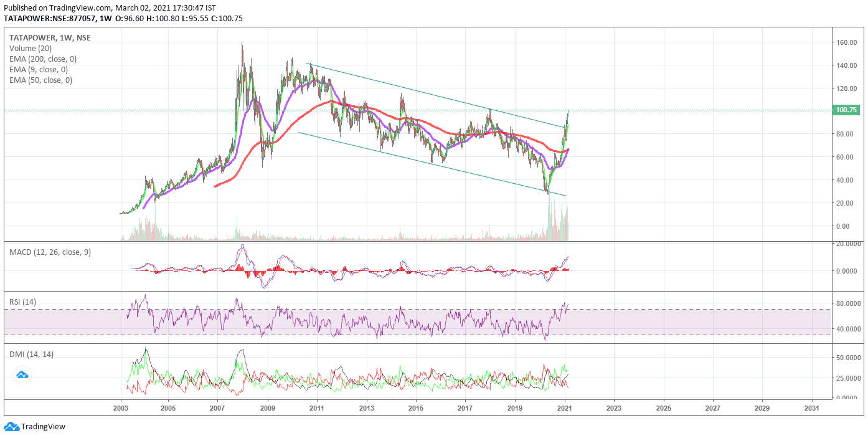The width and height of the screenshot is (868, 438).
Task: Select the 2021 label on the time axis
Action: (x=565, y=408)
